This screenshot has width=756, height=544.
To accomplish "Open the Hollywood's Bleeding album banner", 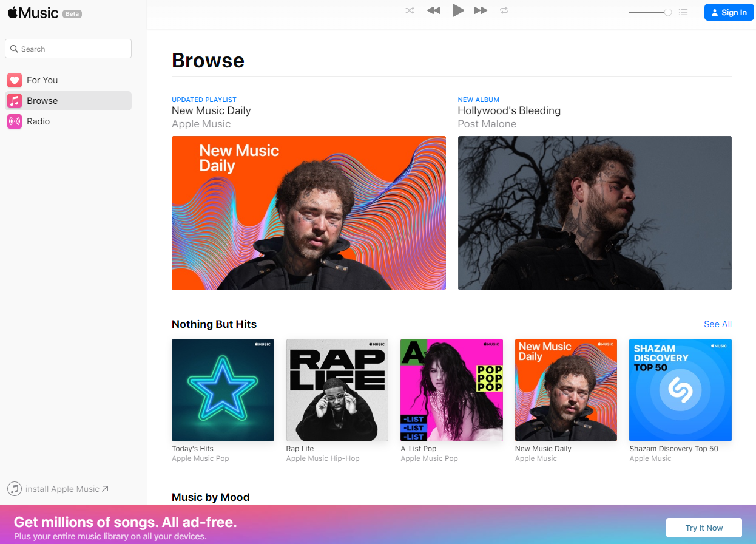I will click(x=595, y=213).
